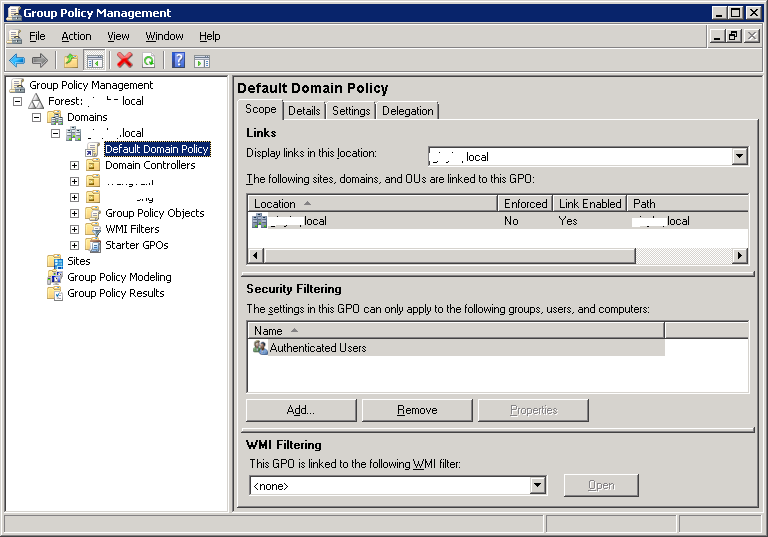Open the Action menu
The image size is (768, 537).
(x=76, y=36)
